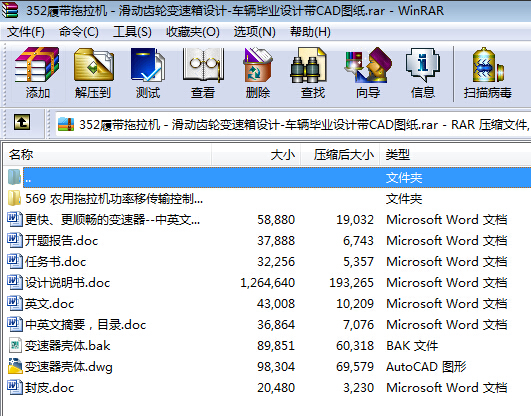Select the file name 任务书.doc
The image size is (531, 416).
(x=56, y=262)
